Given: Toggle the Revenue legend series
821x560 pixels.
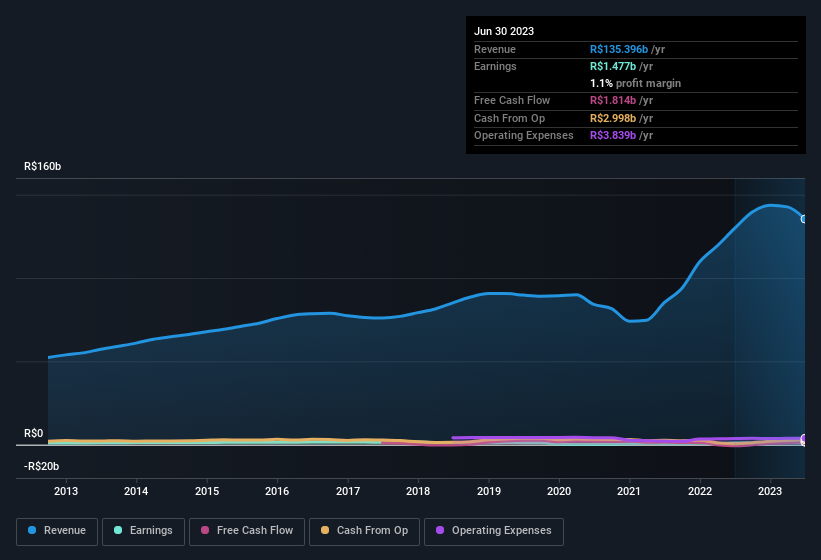Looking at the screenshot, I should 57,531.
